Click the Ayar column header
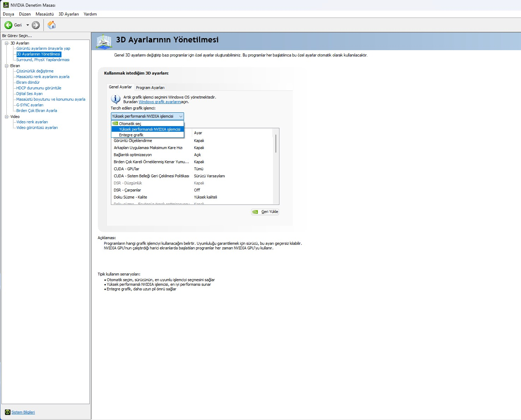Image resolution: width=521 pixels, height=420 pixels. tap(232, 133)
